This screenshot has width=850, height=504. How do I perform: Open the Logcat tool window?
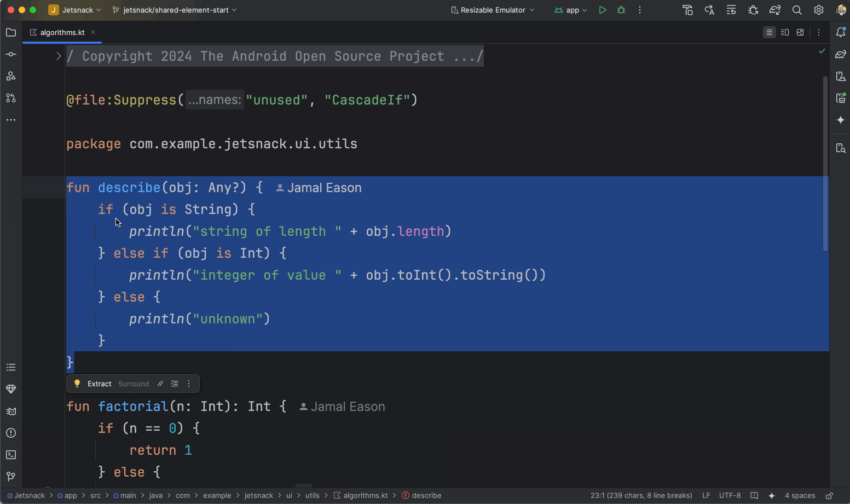[x=11, y=411]
